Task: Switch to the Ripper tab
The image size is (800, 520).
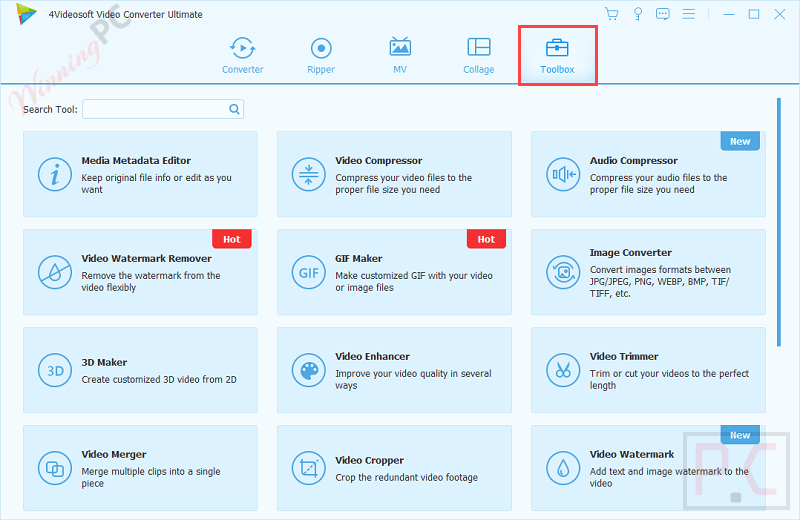Action: click(321, 56)
